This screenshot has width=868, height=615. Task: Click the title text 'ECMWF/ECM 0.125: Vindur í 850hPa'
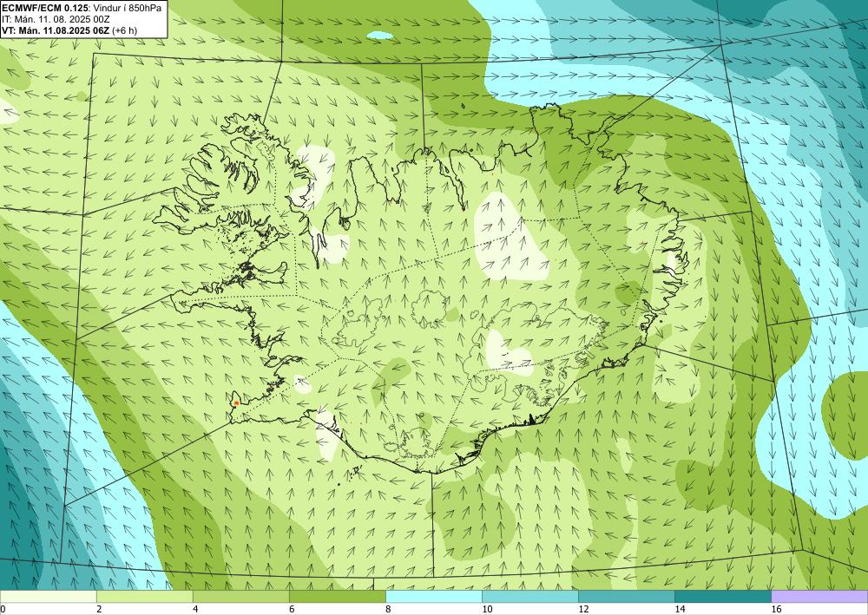[82, 9]
